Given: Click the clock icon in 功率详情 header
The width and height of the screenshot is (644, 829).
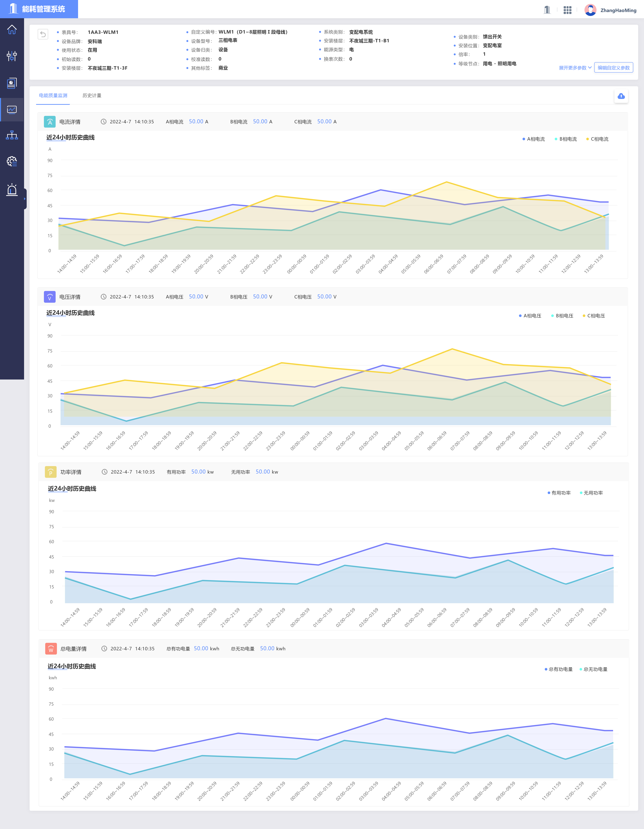Looking at the screenshot, I should [x=105, y=472].
